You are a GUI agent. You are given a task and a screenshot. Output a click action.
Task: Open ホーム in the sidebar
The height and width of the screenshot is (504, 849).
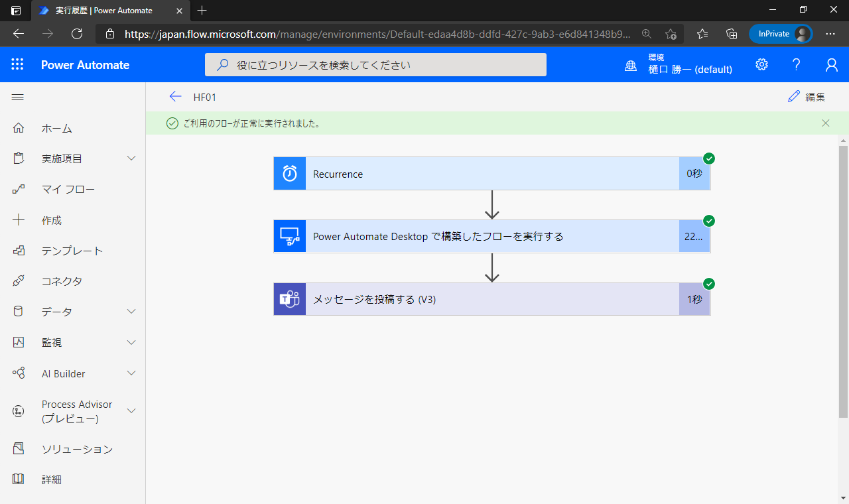[57, 128]
